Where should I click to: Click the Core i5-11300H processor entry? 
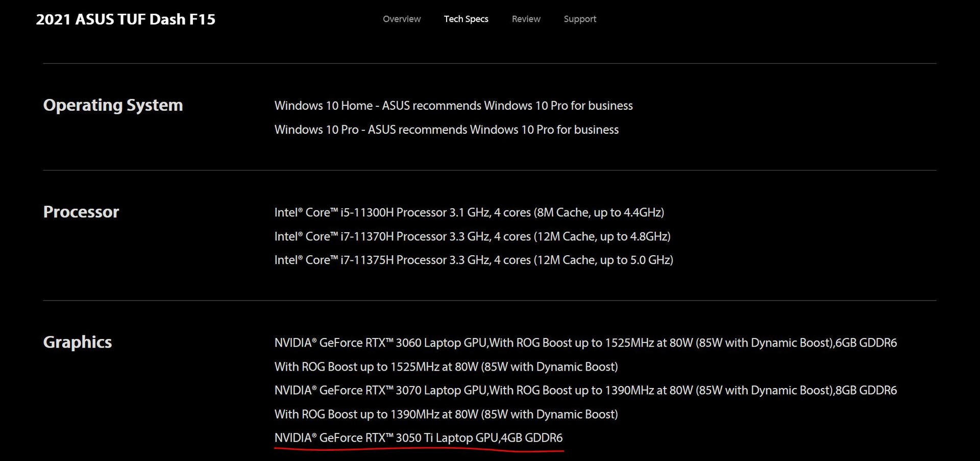[x=469, y=212]
